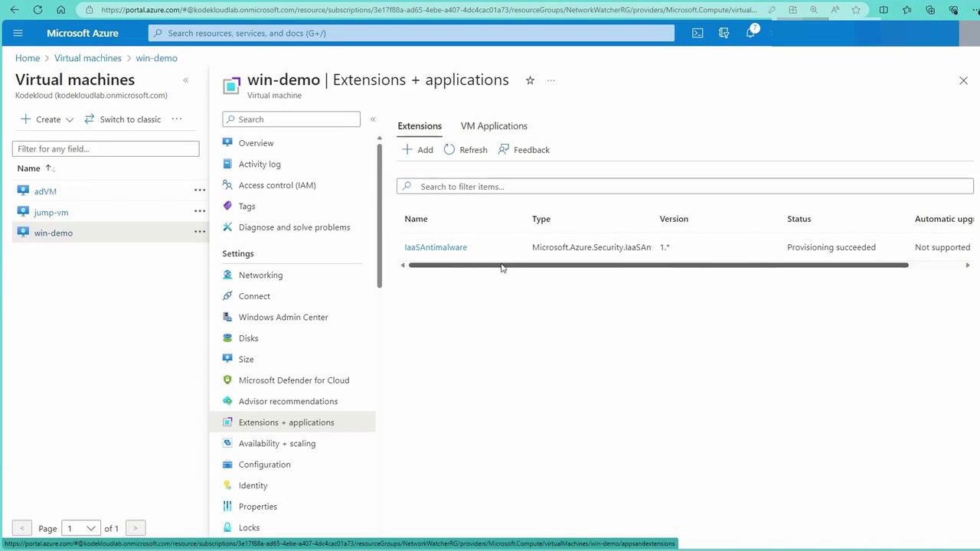Open the browser Collections icon

930,10
